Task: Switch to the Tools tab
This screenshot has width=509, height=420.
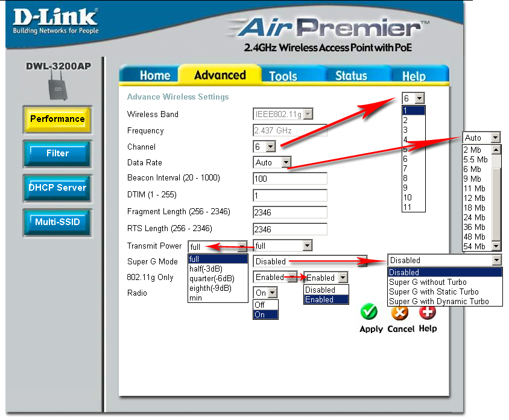Action: (283, 76)
